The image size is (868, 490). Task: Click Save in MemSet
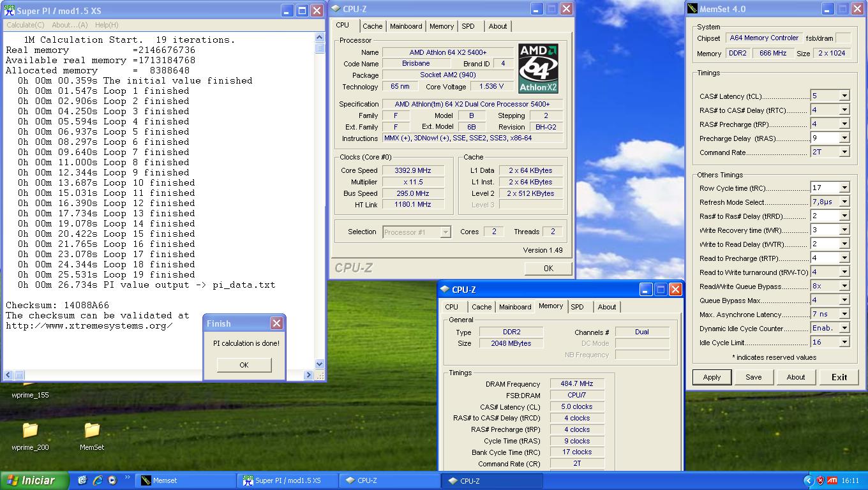click(x=754, y=377)
